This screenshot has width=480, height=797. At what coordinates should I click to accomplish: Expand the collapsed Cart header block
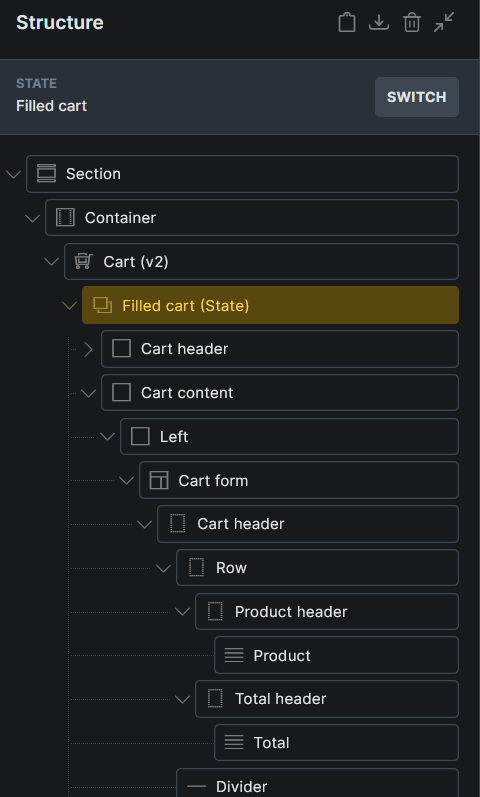tap(88, 349)
